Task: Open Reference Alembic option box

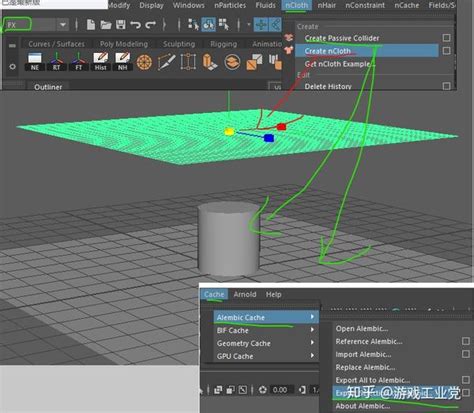Action: tap(466, 341)
